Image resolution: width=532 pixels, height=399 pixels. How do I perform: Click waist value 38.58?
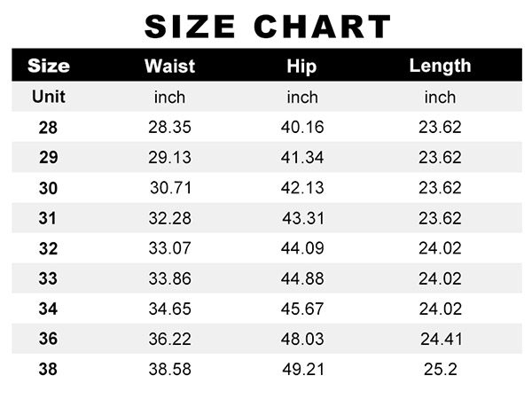click(x=169, y=369)
